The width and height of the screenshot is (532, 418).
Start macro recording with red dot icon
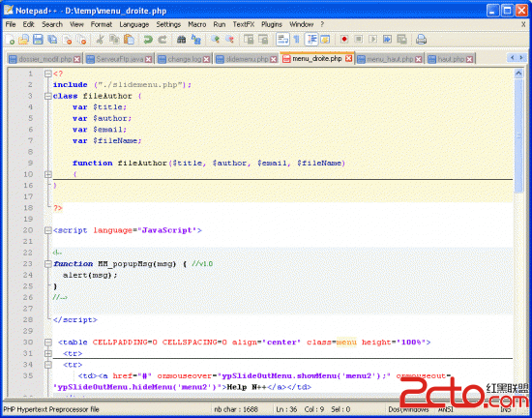point(344,40)
